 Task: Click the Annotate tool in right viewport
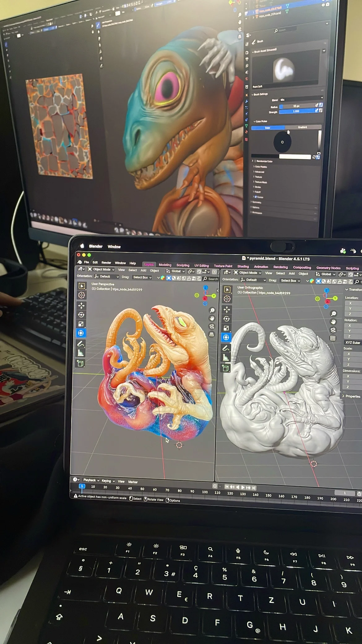click(x=226, y=348)
